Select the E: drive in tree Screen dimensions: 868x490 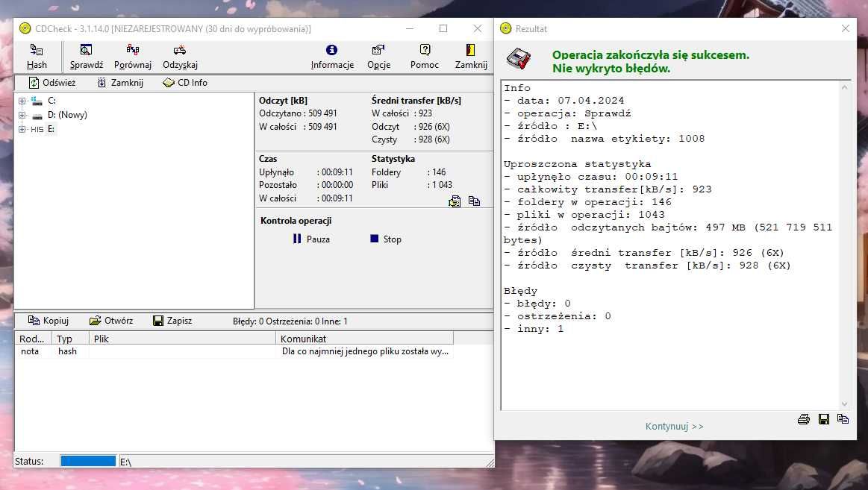tap(51, 130)
